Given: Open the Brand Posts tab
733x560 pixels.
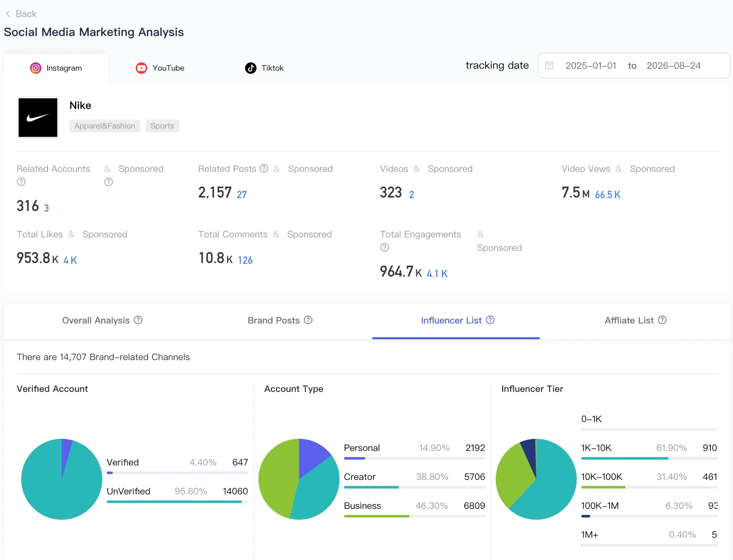Looking at the screenshot, I should coord(280,321).
